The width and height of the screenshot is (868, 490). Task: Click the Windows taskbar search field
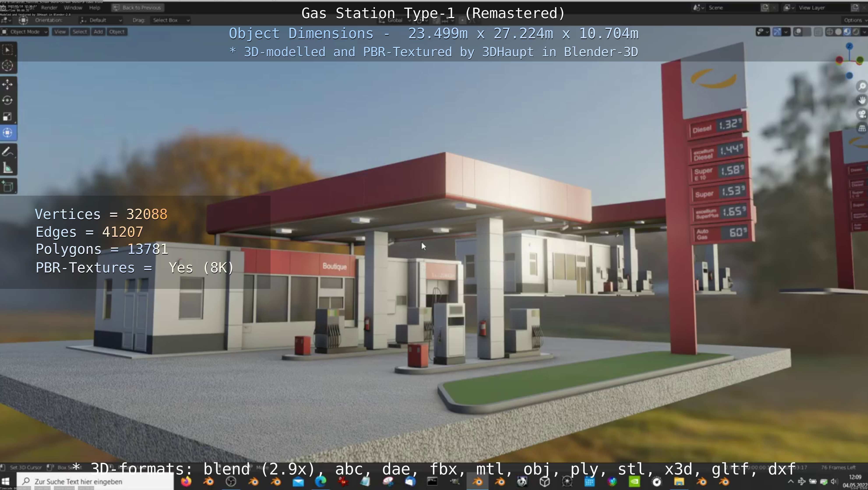pos(95,482)
